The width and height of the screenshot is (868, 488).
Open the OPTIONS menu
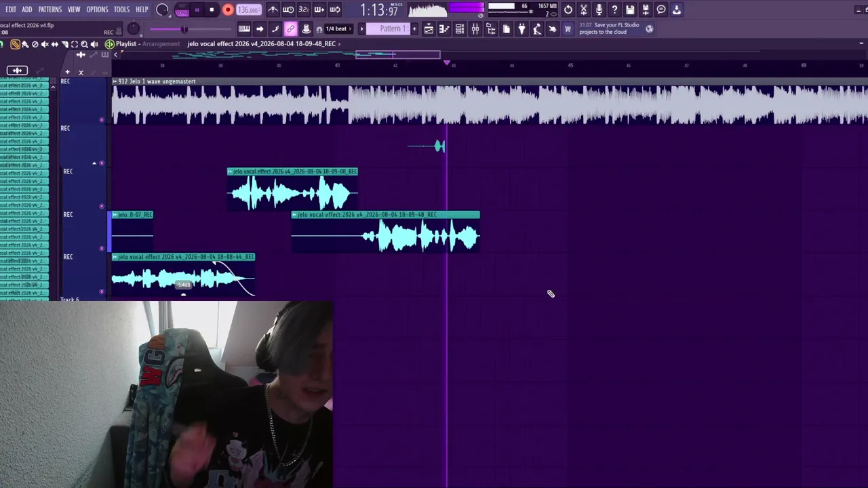pyautogui.click(x=97, y=9)
